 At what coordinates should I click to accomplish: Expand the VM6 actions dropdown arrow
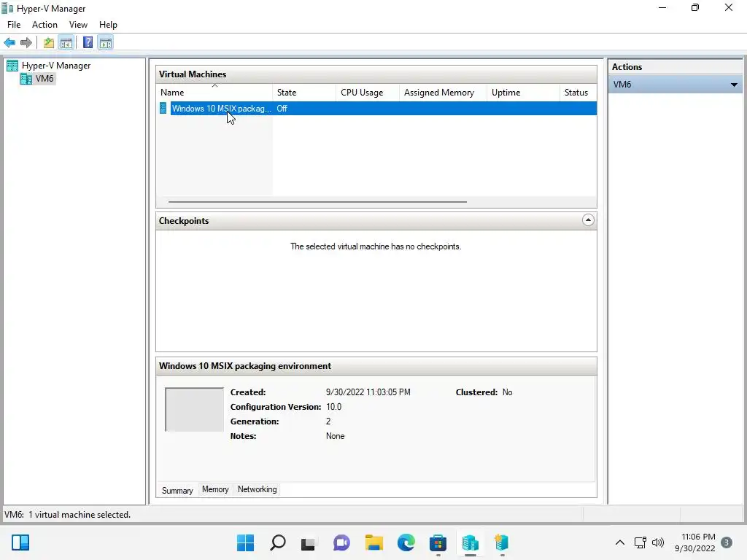point(734,85)
